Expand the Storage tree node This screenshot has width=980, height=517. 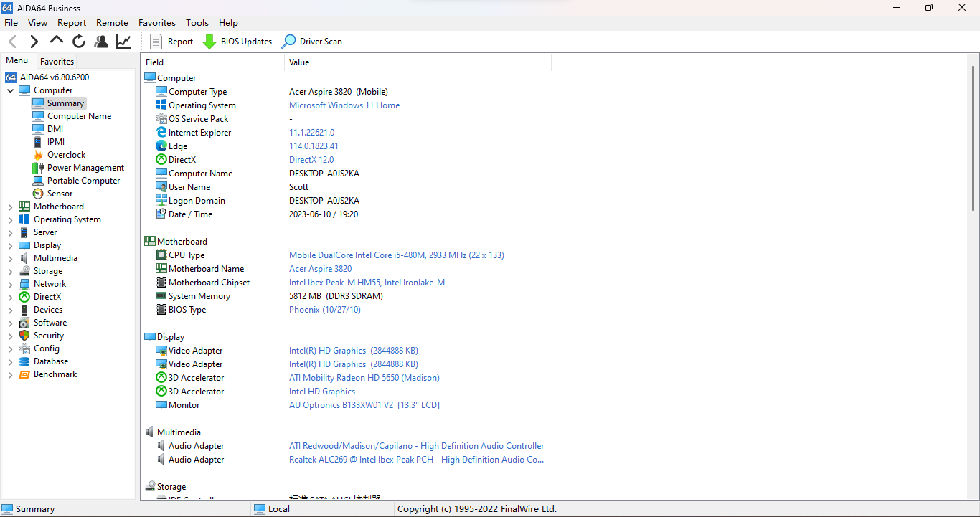pyautogui.click(x=10, y=271)
